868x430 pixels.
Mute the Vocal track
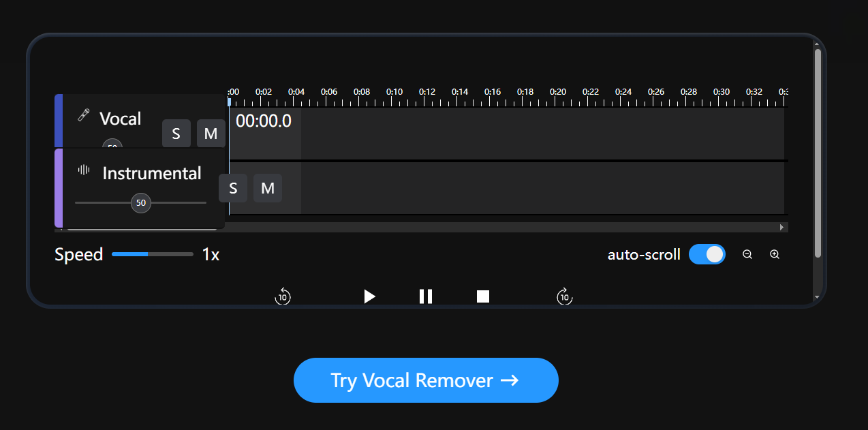[x=211, y=134]
